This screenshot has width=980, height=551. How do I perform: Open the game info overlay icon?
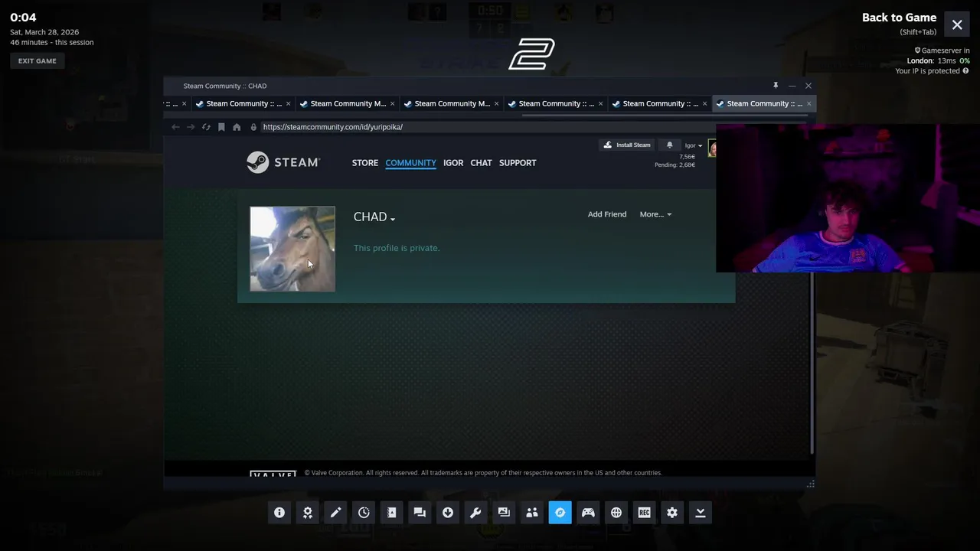(x=279, y=513)
